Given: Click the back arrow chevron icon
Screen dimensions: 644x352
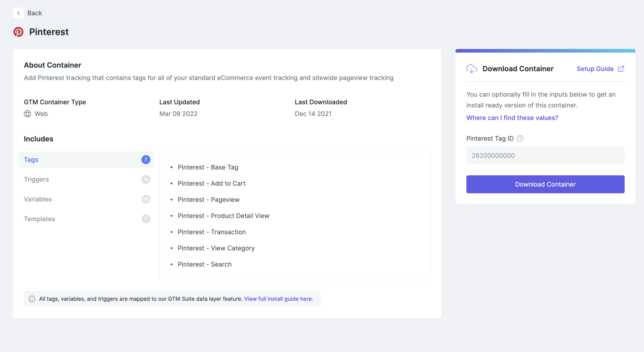Looking at the screenshot, I should pos(18,13).
